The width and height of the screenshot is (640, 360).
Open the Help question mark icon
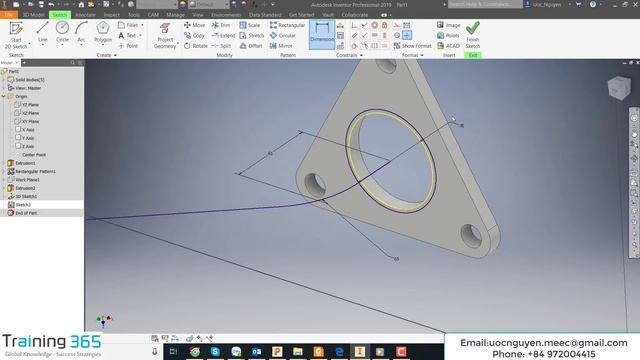tap(593, 4)
